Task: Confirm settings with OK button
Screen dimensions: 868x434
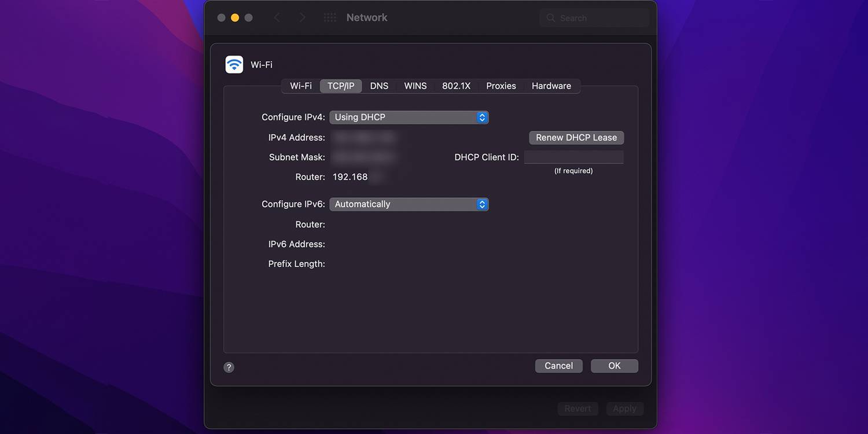Action: (615, 366)
